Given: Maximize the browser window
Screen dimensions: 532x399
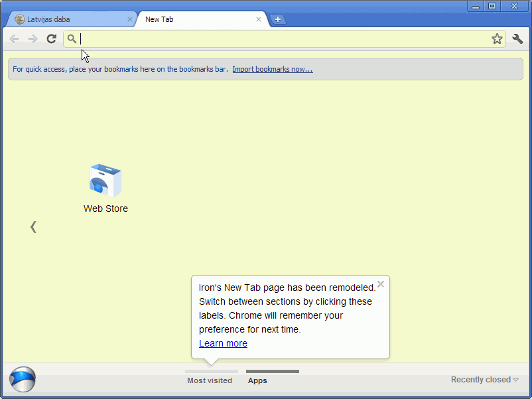Looking at the screenshot, I should [492, 6].
